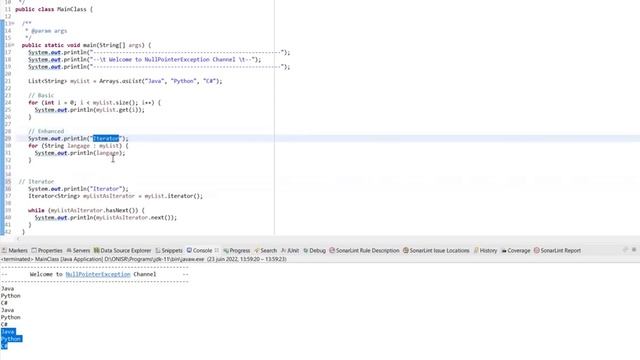The height and width of the screenshot is (360, 640).
Task: Click the while hasNext() loop line
Action: point(86,210)
